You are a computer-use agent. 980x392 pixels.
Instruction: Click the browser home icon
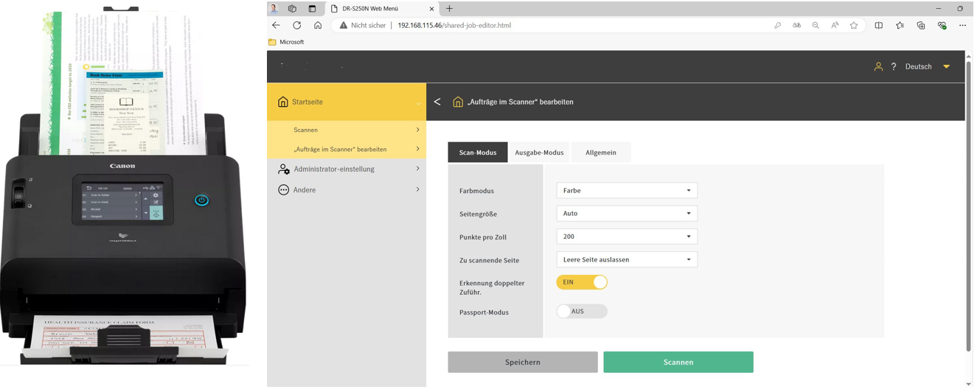(x=318, y=25)
